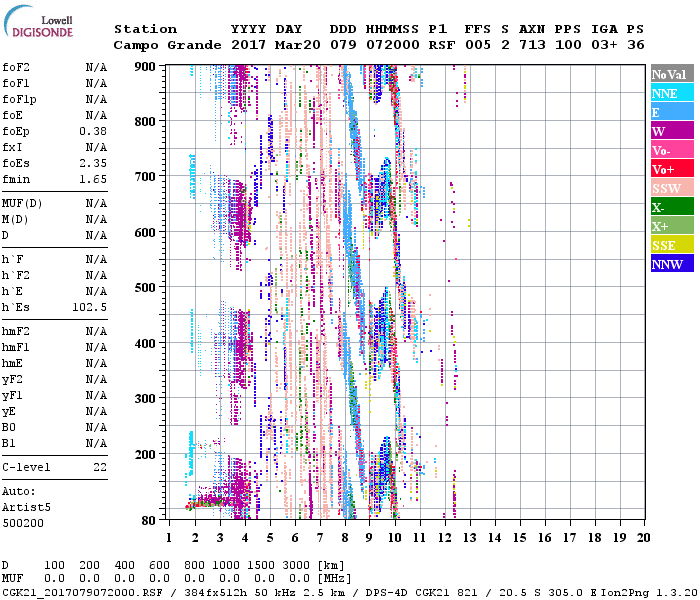Click the station name Campo Grande
Screen dimensions: 700x600
click(x=167, y=45)
